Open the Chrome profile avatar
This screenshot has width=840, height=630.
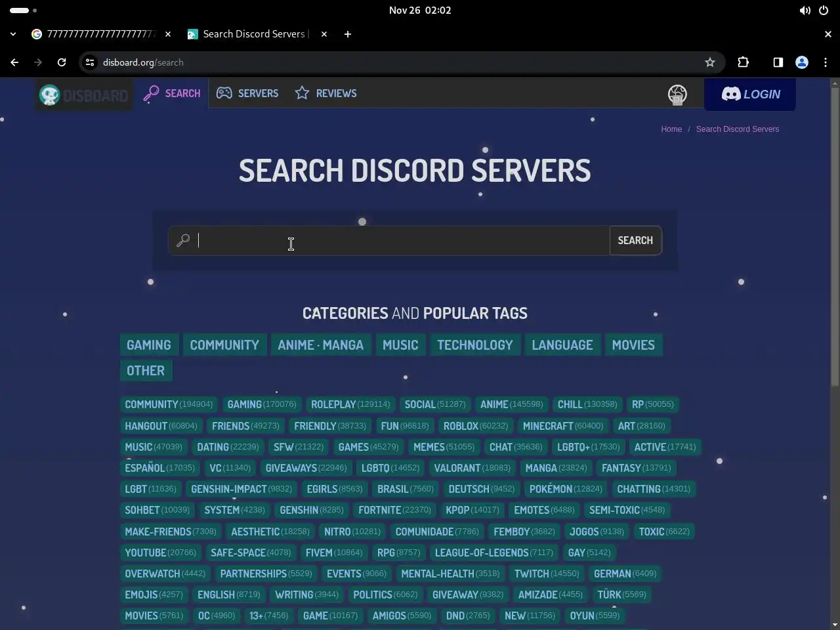pos(801,62)
